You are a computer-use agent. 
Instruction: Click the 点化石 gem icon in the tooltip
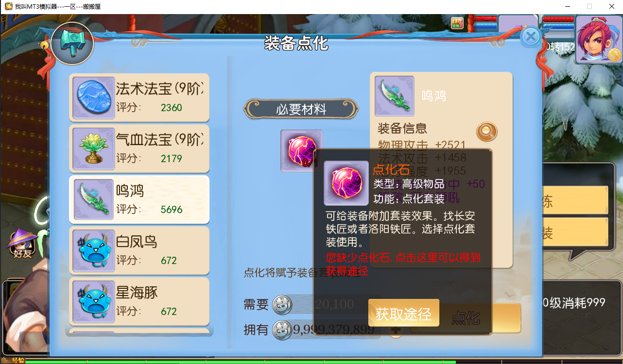coord(346,183)
